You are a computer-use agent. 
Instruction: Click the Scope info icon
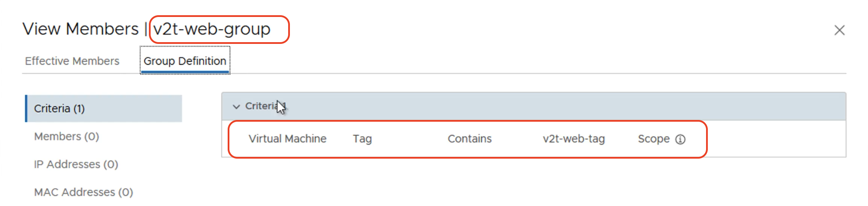[x=680, y=139]
